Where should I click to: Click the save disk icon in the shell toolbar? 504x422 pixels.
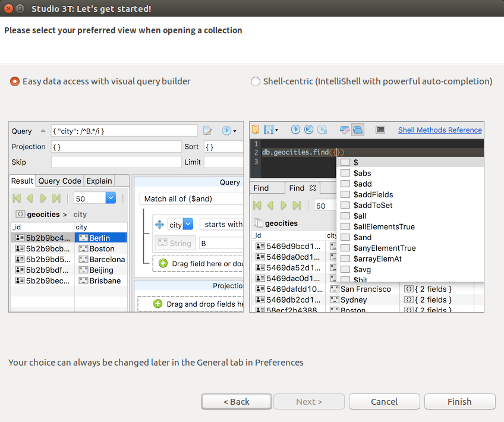coord(269,130)
